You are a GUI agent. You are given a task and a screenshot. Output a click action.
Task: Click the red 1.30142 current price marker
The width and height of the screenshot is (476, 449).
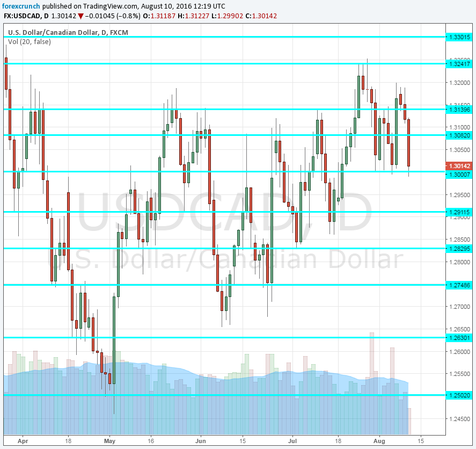459,166
